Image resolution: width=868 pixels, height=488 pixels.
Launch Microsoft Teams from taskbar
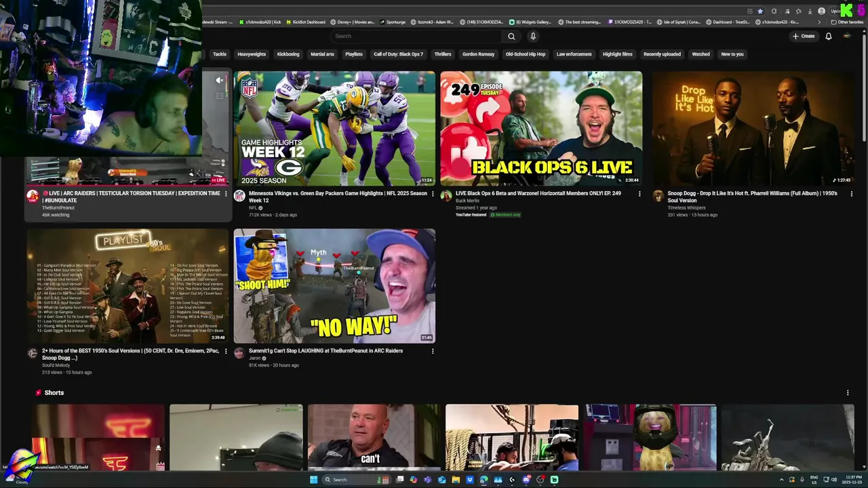click(x=427, y=480)
